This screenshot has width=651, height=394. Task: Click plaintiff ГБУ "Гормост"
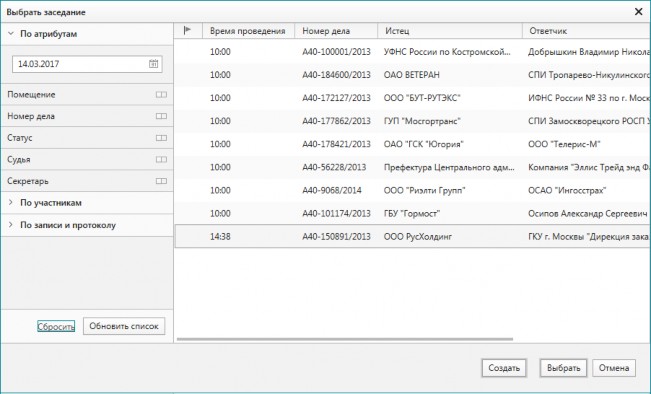tap(412, 213)
